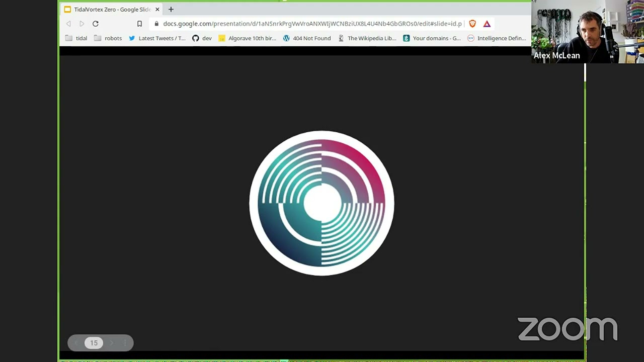Open the Intelligence Defin... bookmark
This screenshot has height=362, width=644.
point(497,38)
